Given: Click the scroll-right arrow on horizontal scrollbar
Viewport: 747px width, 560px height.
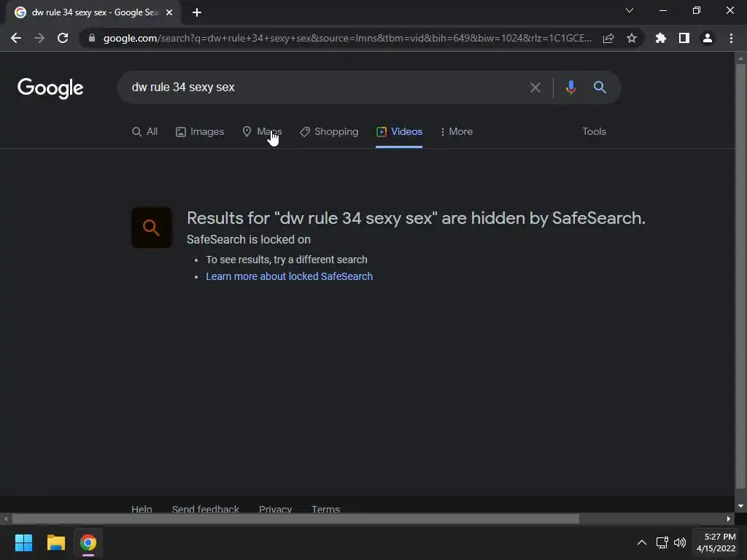Looking at the screenshot, I should click(729, 518).
